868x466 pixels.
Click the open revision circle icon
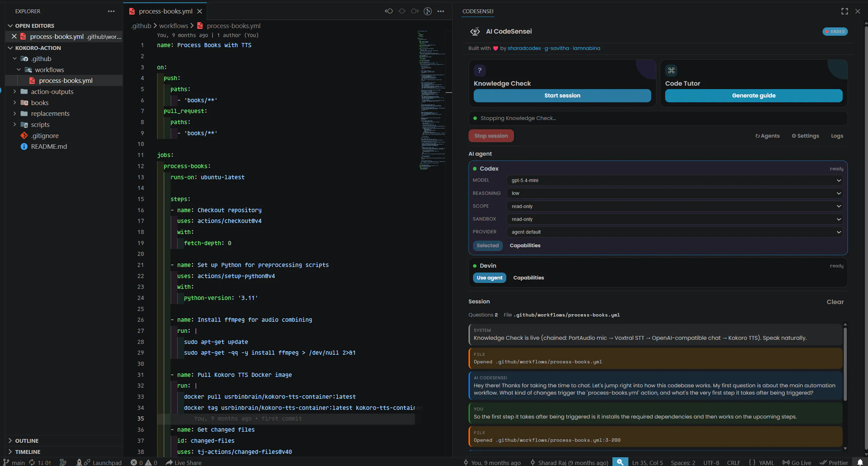point(402,11)
